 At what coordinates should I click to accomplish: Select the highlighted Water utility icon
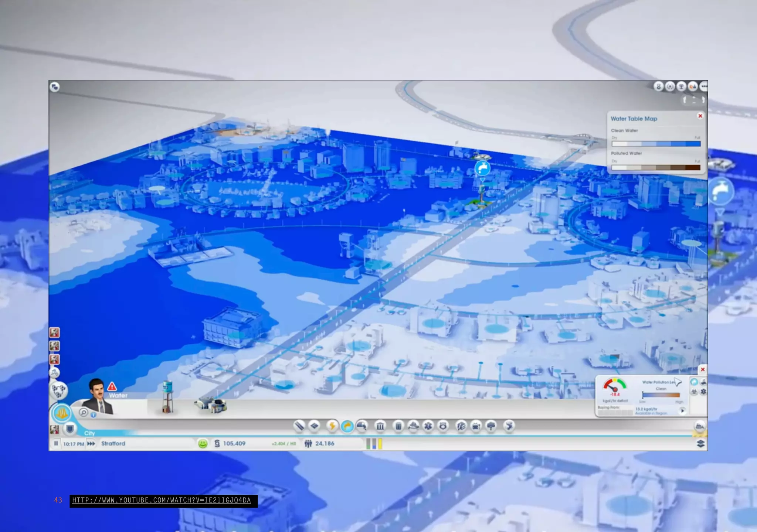point(347,426)
